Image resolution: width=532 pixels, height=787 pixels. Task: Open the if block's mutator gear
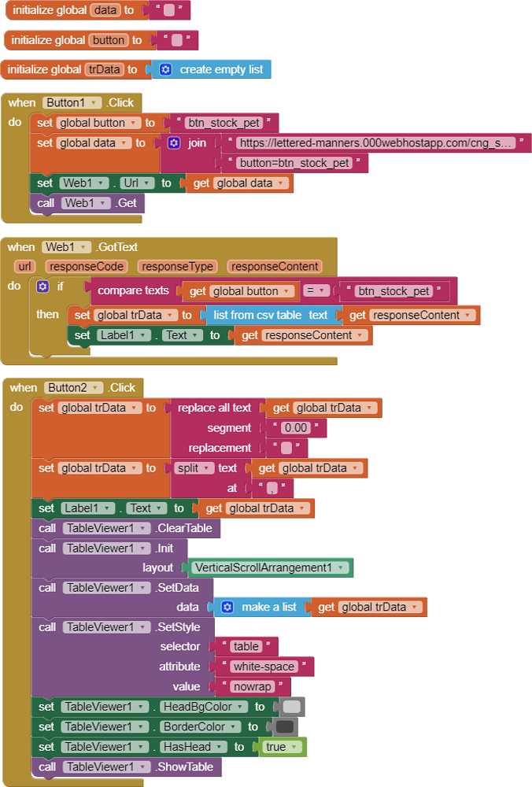[43, 286]
